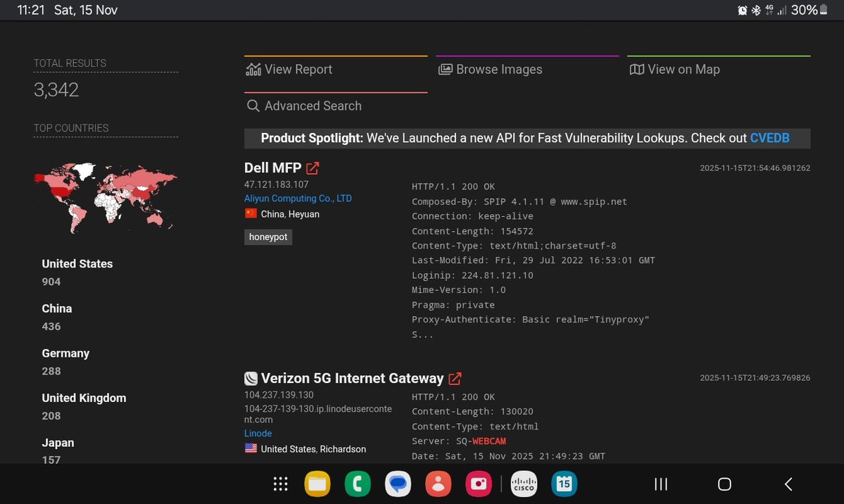Launch the green Phone app
The image size is (844, 504).
(358, 484)
